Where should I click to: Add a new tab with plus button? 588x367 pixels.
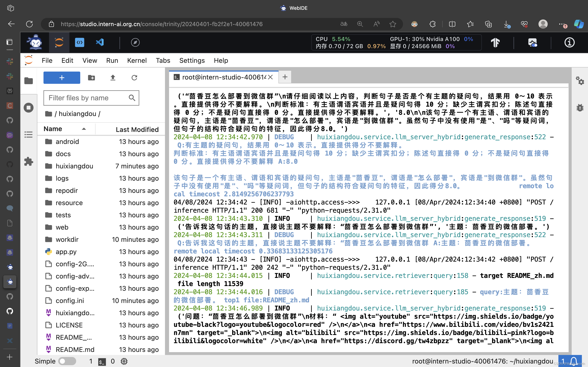[x=285, y=77]
